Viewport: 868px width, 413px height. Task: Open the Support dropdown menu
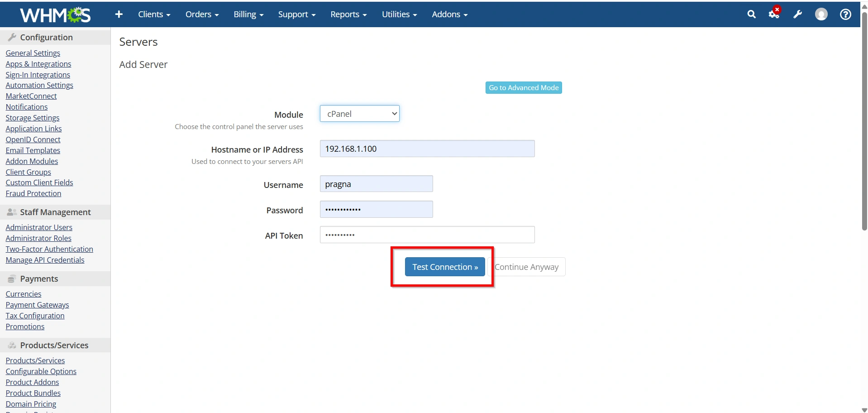point(297,14)
